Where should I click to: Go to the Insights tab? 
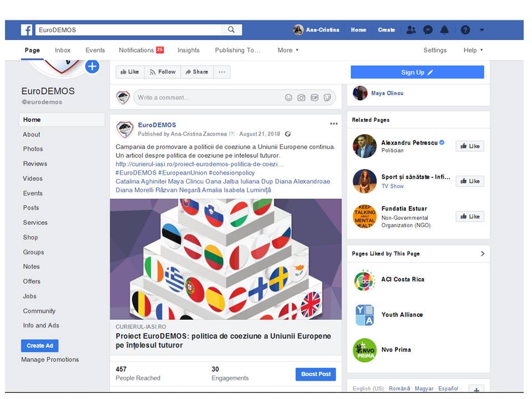coord(188,50)
